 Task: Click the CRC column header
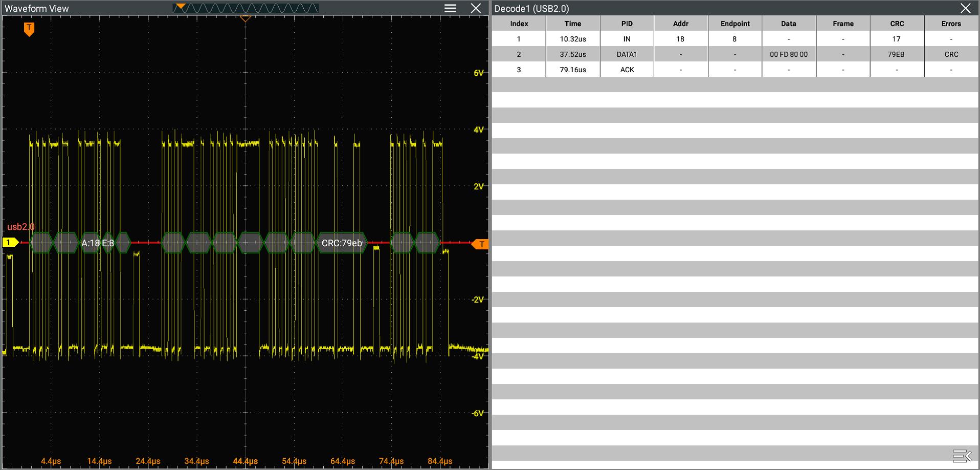coord(897,24)
